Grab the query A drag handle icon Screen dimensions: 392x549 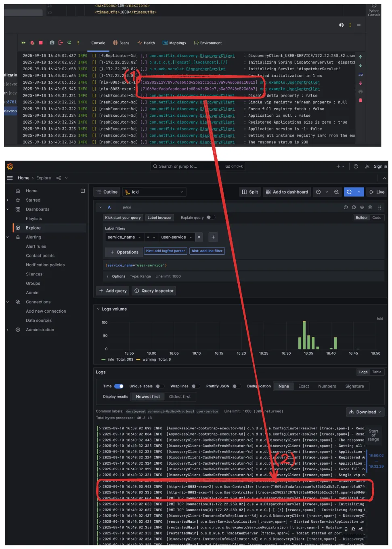click(379, 207)
